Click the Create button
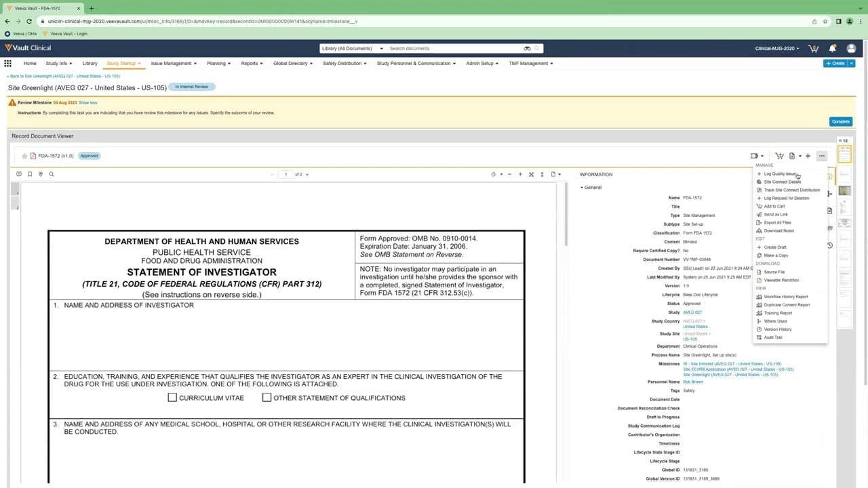 [835, 63]
